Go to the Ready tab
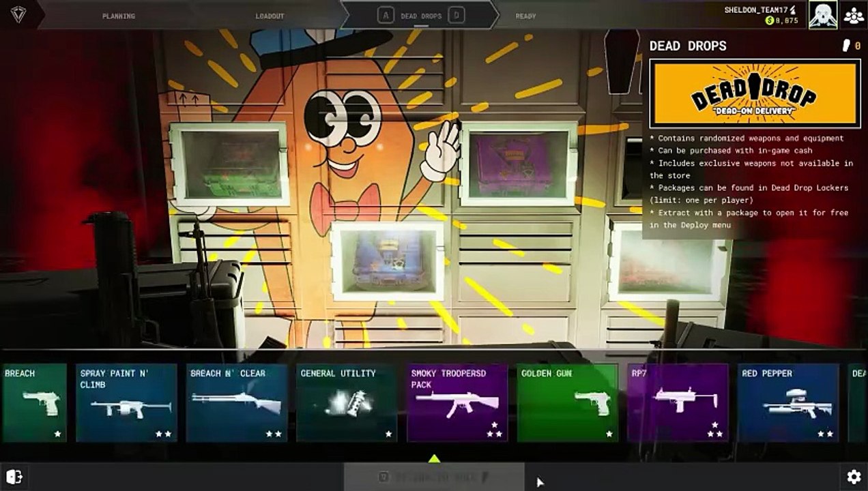Viewport: 868px width, 491px height. 525,16
